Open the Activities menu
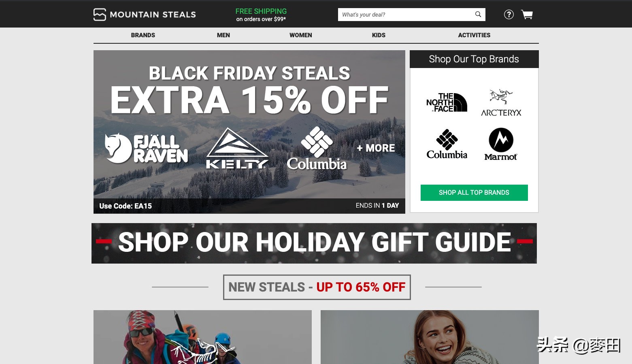The image size is (632, 364). pyautogui.click(x=474, y=35)
